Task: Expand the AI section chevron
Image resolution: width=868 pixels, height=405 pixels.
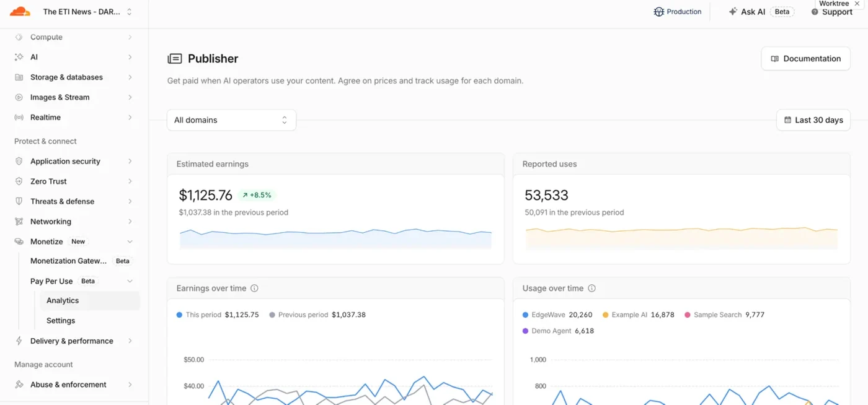Action: tap(130, 57)
